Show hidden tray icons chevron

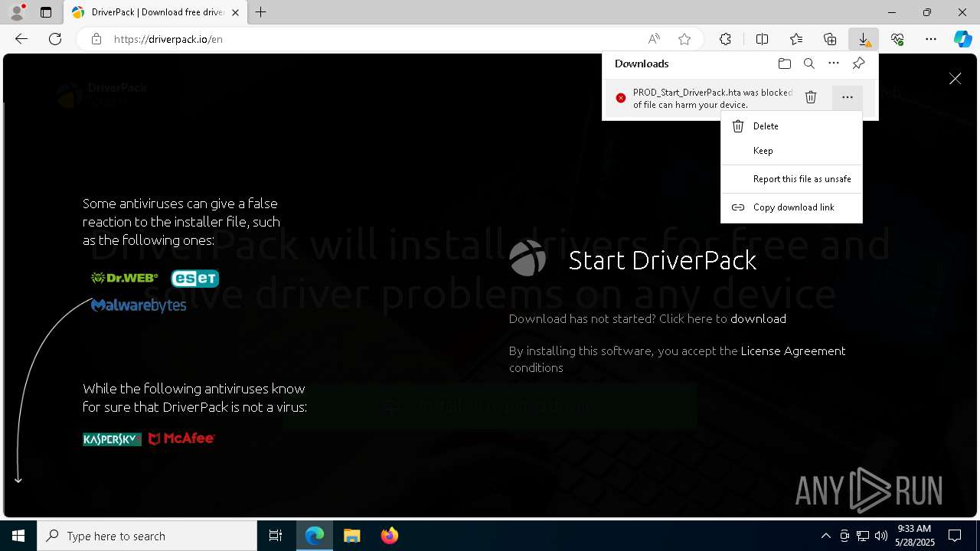click(x=825, y=536)
